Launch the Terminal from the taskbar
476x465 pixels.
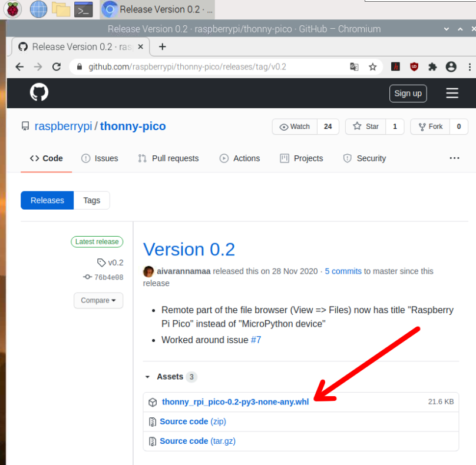click(x=84, y=9)
